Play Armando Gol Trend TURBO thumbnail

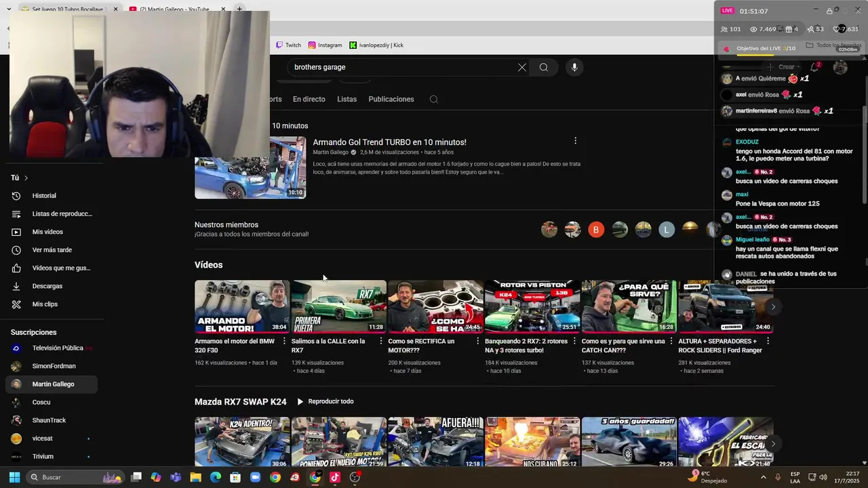coord(250,167)
